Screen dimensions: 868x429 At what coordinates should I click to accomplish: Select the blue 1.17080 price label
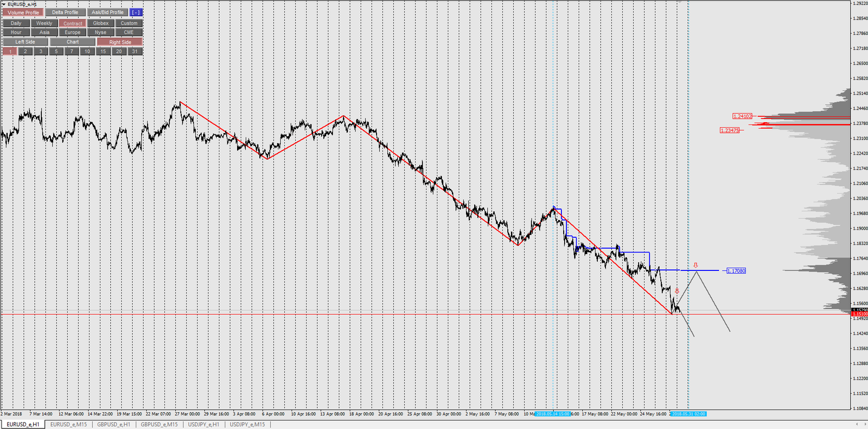point(736,270)
